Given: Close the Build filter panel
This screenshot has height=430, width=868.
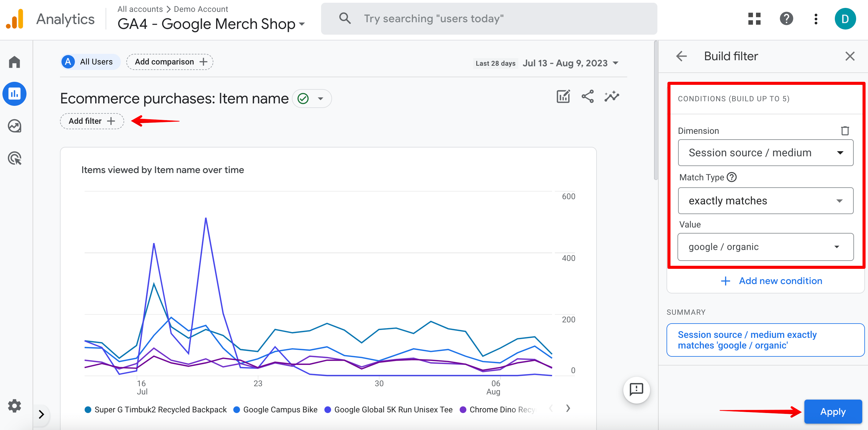Looking at the screenshot, I should pos(850,56).
